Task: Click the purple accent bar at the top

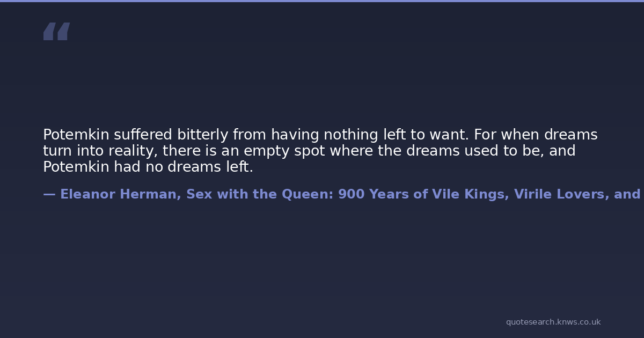Action: pyautogui.click(x=322, y=1)
